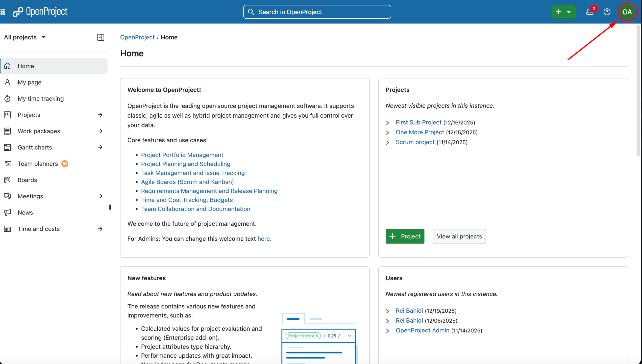Viewport: 642px width, 364px height.
Task: Click the 'here' welcome text link
Action: (264, 239)
